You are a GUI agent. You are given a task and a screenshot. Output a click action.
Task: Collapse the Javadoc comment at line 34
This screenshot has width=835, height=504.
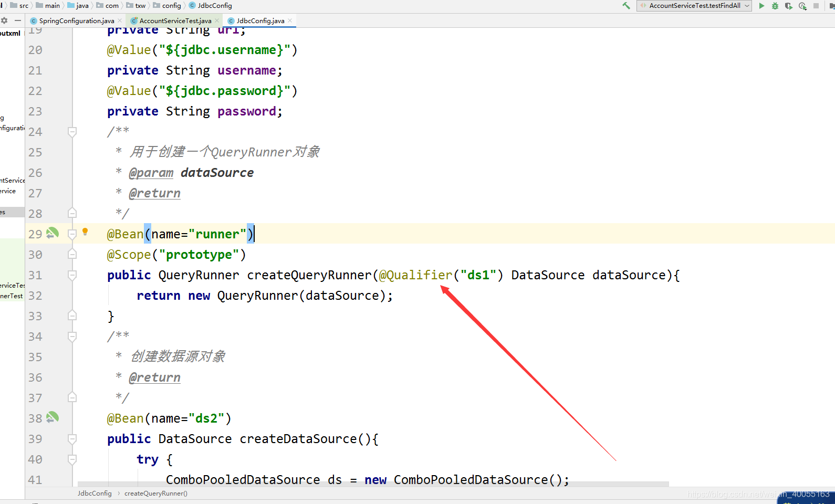coord(72,336)
